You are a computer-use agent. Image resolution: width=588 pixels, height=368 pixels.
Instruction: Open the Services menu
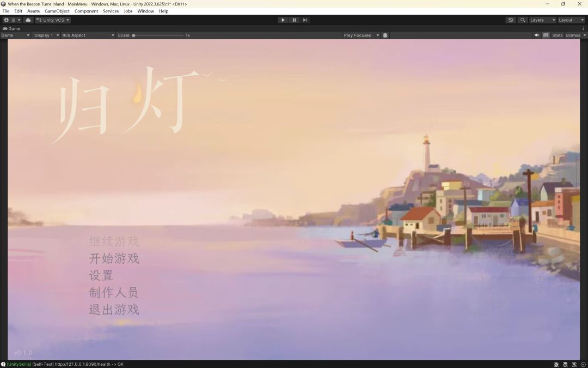[111, 11]
